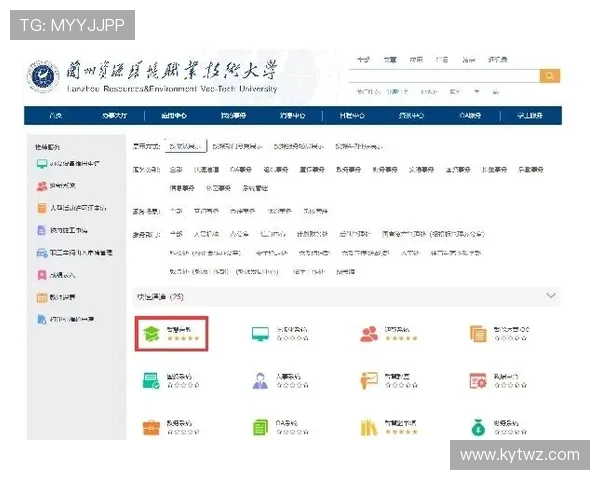Open the sidebar item with blue car icon

74,253
